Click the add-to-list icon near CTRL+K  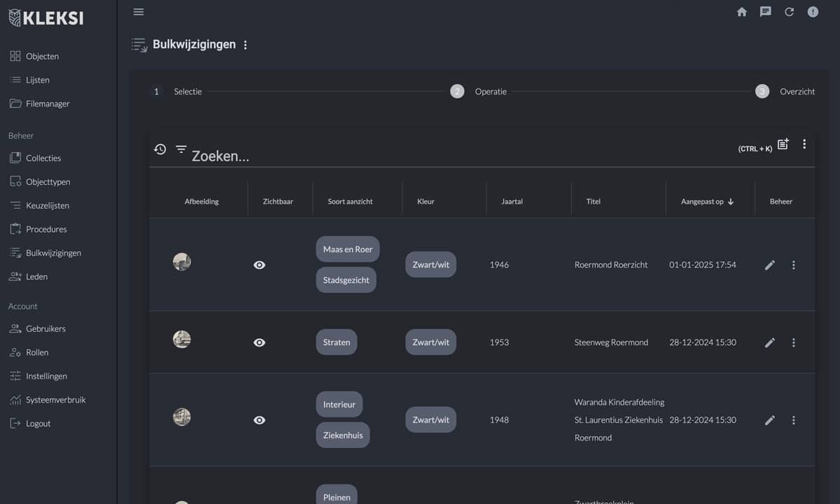[x=783, y=144]
